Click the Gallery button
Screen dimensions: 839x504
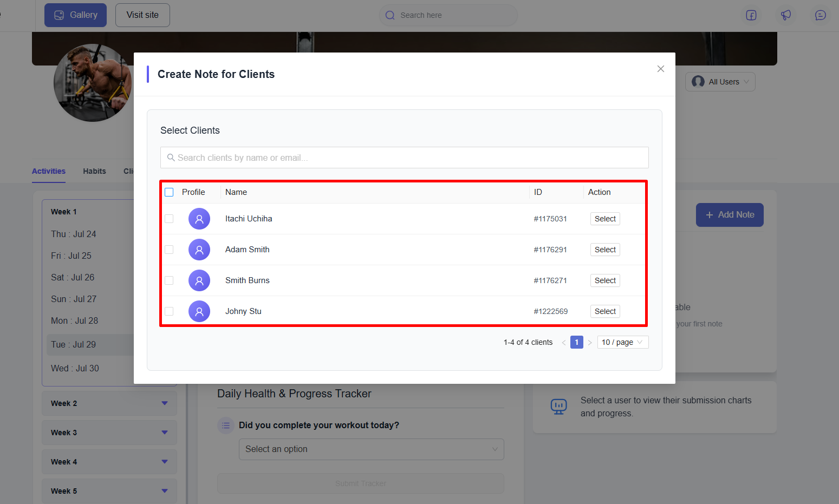[75, 15]
